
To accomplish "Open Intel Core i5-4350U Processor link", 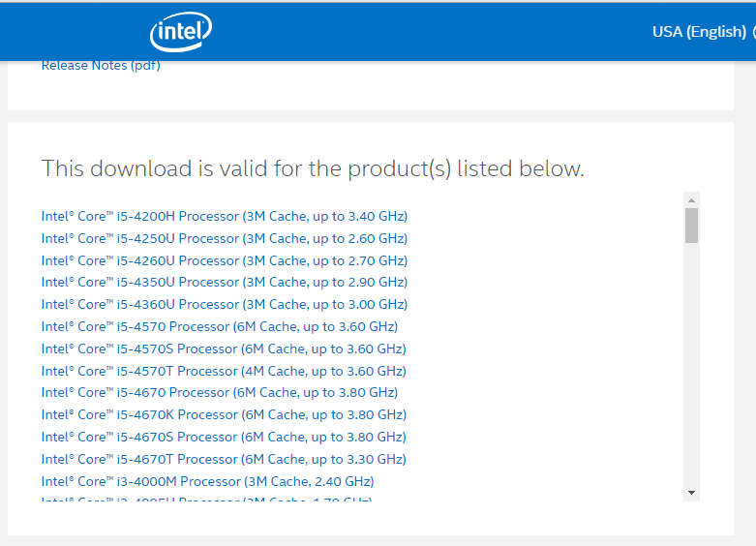I will pyautogui.click(x=224, y=283).
